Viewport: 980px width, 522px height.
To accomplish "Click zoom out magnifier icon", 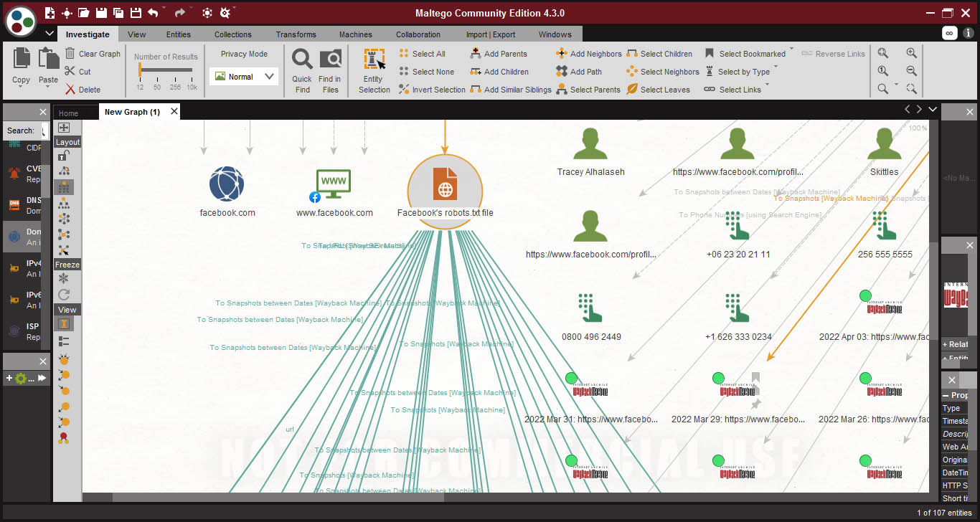I will (x=911, y=71).
